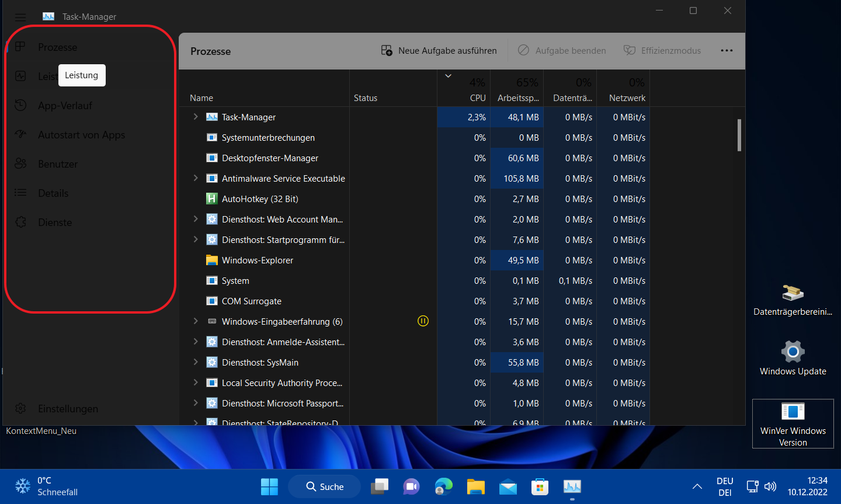Screen dimensions: 841x504
Task: Click the Einstellungen gear icon
Action: 20,408
